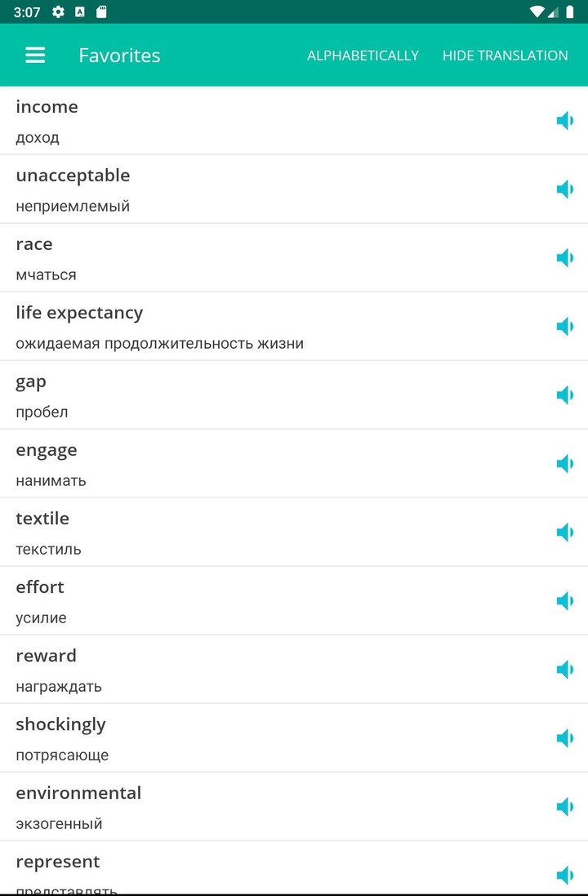Tap the speaker icon for 'environmental'

[x=564, y=807]
